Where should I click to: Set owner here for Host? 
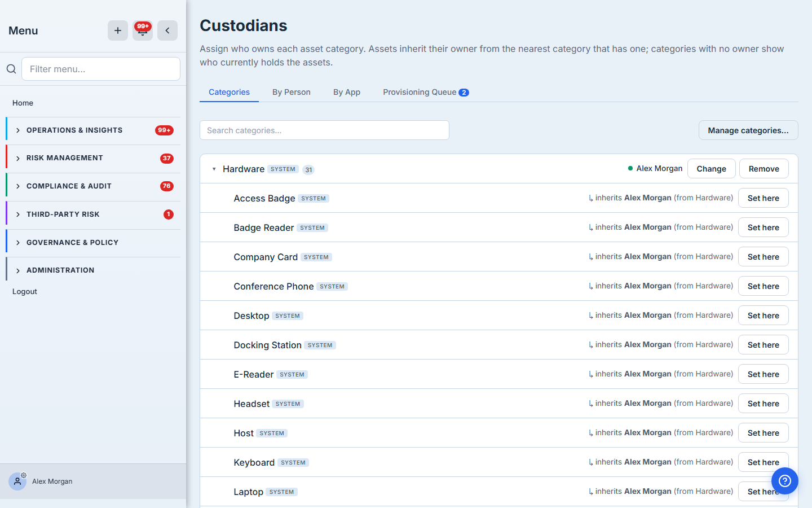(764, 433)
